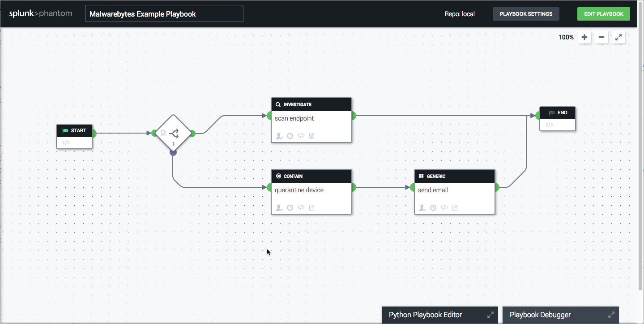Click the 100% zoom level text
Image resolution: width=644 pixels, height=324 pixels.
coord(566,37)
